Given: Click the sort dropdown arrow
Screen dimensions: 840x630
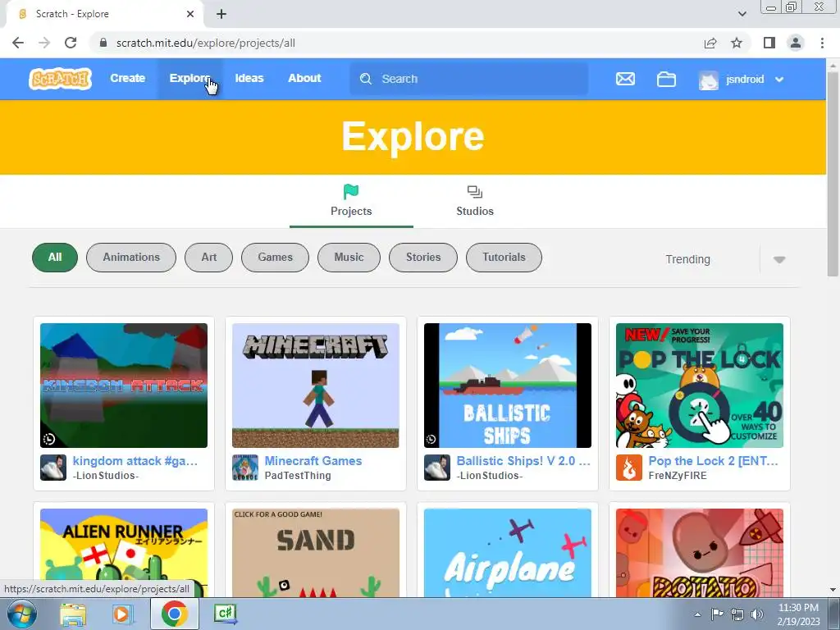Looking at the screenshot, I should (x=779, y=260).
